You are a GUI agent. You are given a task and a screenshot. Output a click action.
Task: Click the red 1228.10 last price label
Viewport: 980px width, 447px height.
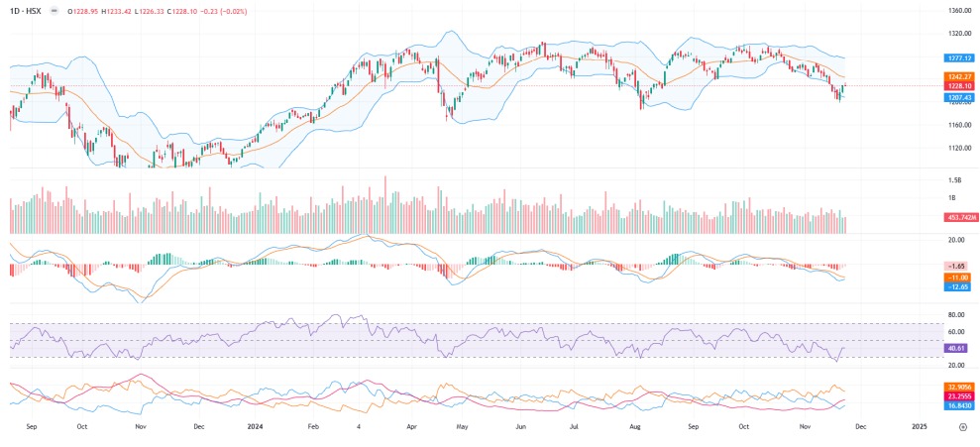[x=959, y=86]
